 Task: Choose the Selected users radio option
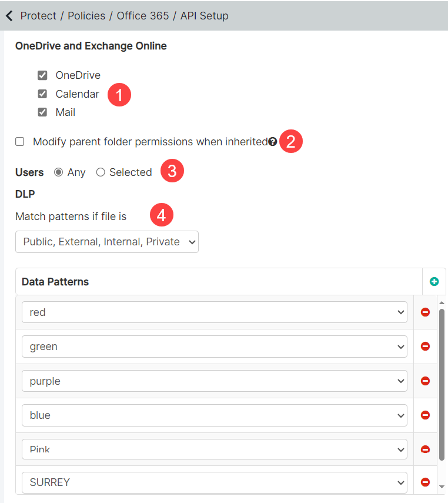click(101, 172)
